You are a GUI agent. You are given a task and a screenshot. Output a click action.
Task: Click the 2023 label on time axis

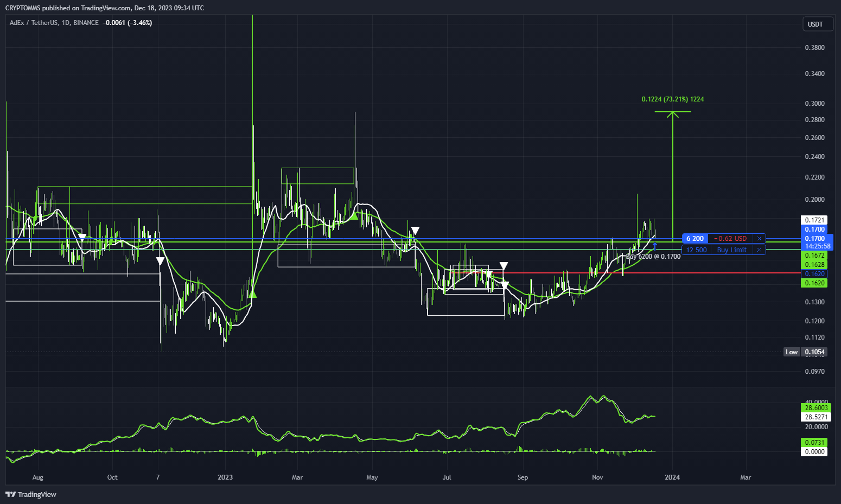coord(225,477)
